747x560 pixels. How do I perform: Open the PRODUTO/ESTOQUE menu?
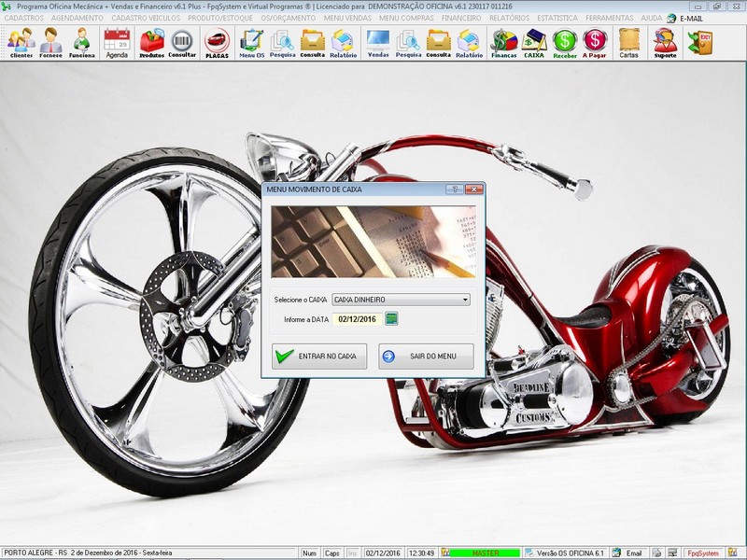pyautogui.click(x=220, y=18)
